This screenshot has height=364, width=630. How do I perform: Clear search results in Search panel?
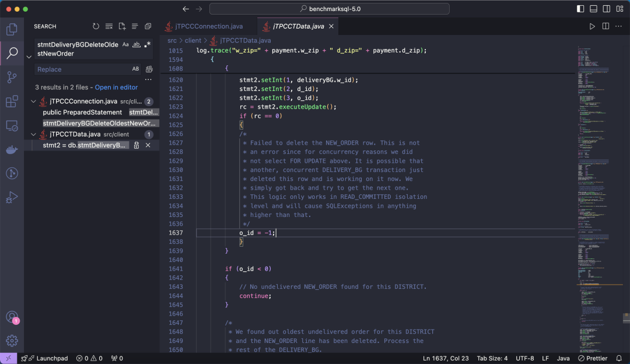pos(109,26)
